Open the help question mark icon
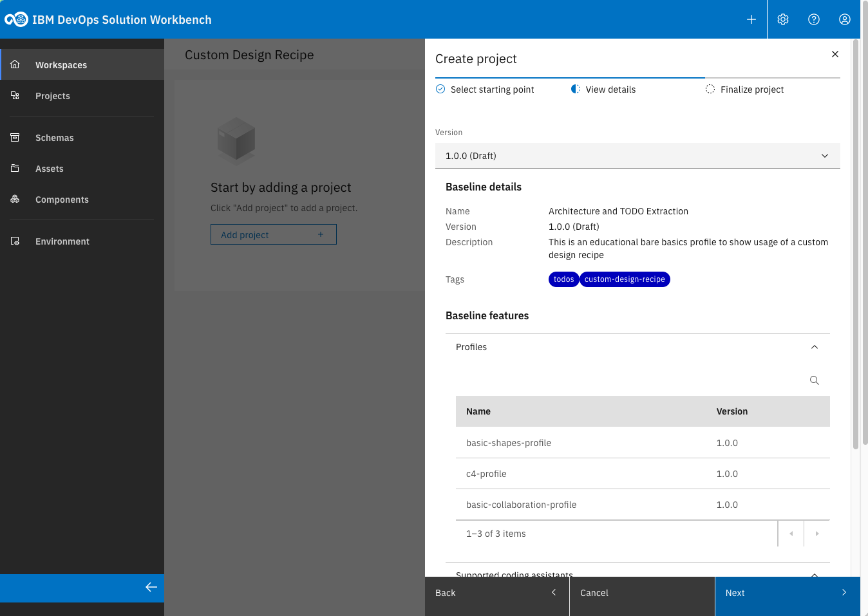 [x=814, y=19]
